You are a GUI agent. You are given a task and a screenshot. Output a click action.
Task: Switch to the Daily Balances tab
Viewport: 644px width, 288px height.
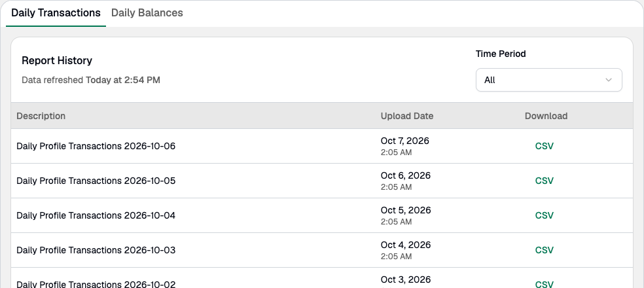coord(147,13)
